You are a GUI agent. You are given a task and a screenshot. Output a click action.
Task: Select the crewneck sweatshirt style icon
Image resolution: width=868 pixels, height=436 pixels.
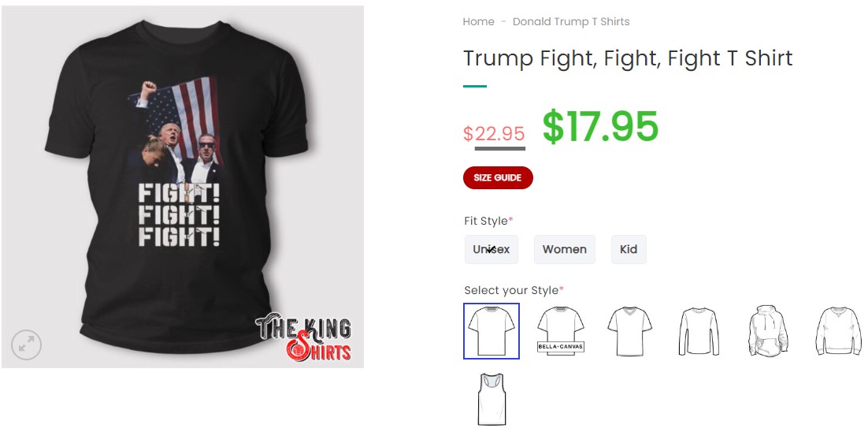click(x=839, y=330)
